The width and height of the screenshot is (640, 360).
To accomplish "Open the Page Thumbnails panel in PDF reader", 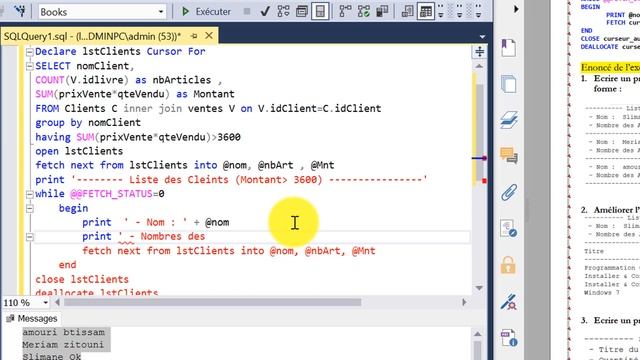I will (x=509, y=84).
